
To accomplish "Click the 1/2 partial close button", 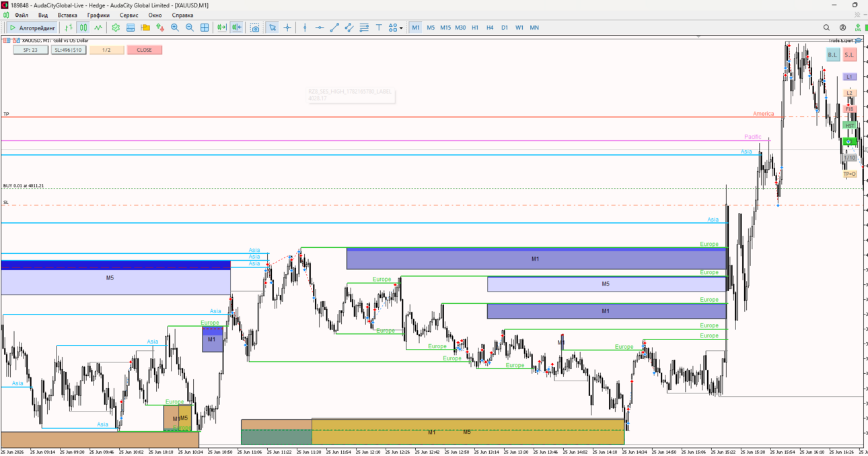I will tap(106, 50).
